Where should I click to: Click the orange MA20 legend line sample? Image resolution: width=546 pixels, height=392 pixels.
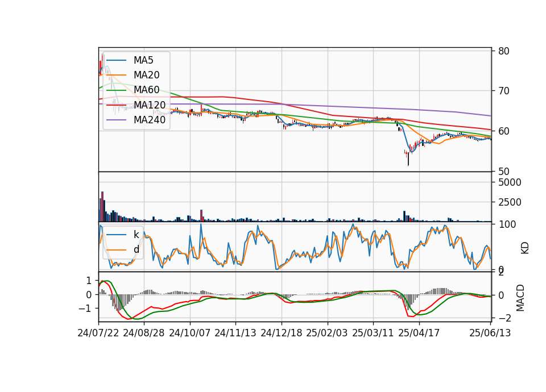116,76
